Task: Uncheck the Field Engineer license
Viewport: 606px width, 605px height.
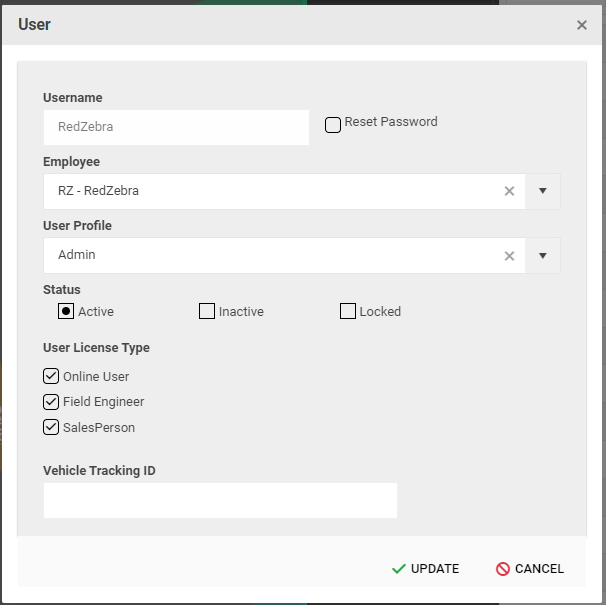Action: [51, 402]
